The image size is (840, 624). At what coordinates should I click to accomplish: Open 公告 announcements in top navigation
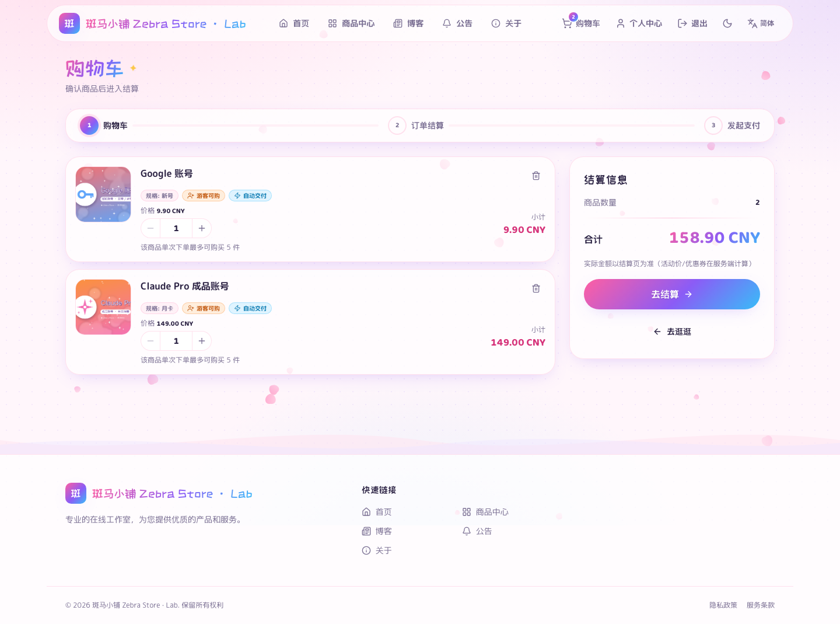pyautogui.click(x=457, y=23)
